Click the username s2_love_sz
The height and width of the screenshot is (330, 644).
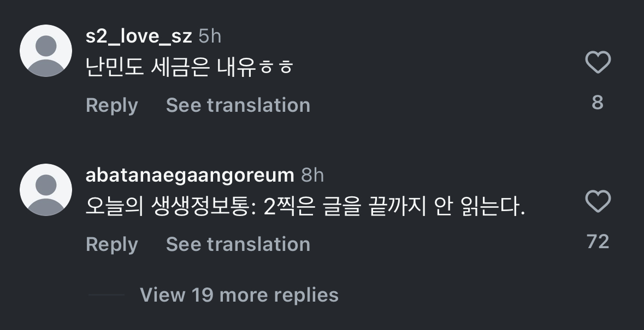(139, 37)
